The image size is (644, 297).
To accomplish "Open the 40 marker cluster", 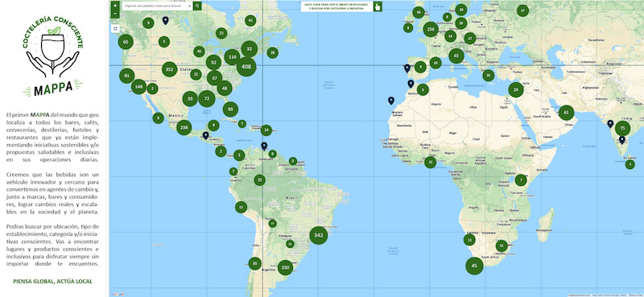I will pos(199,52).
